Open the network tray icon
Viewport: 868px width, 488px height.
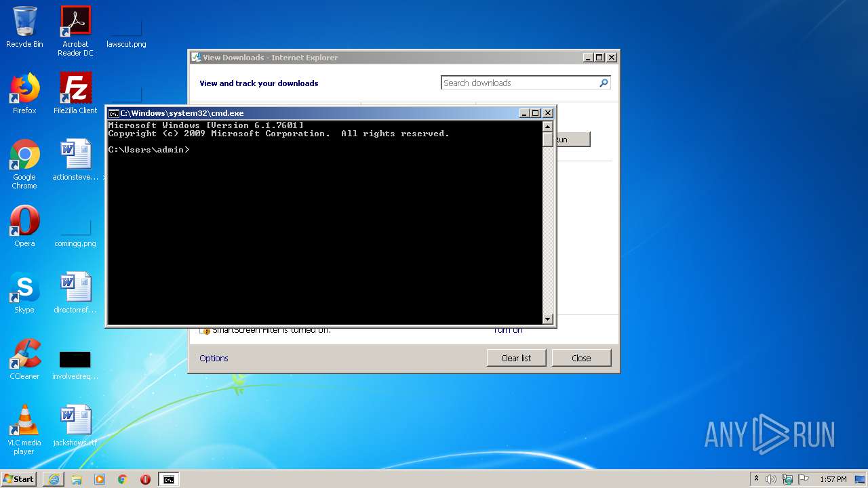[x=787, y=479]
